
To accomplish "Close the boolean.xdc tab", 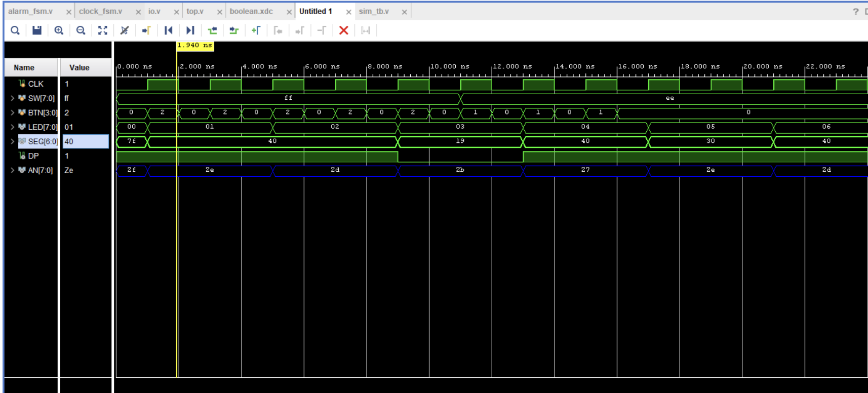I will [289, 12].
